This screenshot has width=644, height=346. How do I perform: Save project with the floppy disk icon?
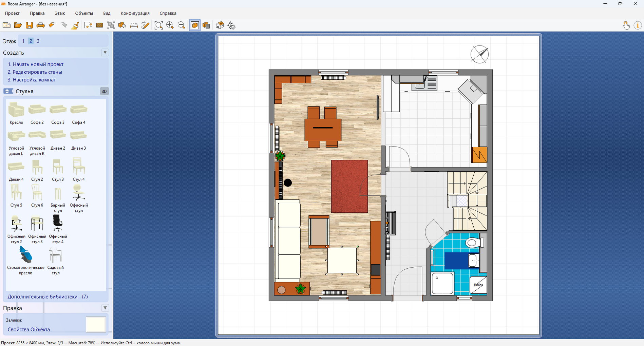coord(30,25)
